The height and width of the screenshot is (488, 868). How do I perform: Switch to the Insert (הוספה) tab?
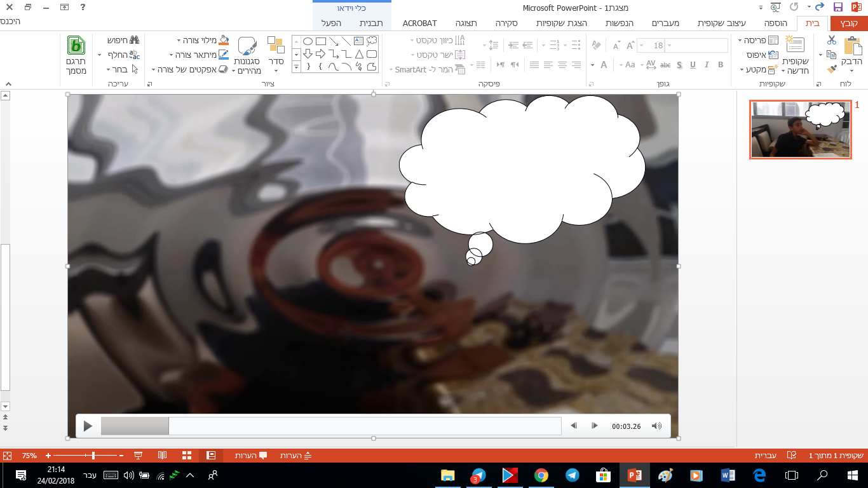[775, 24]
